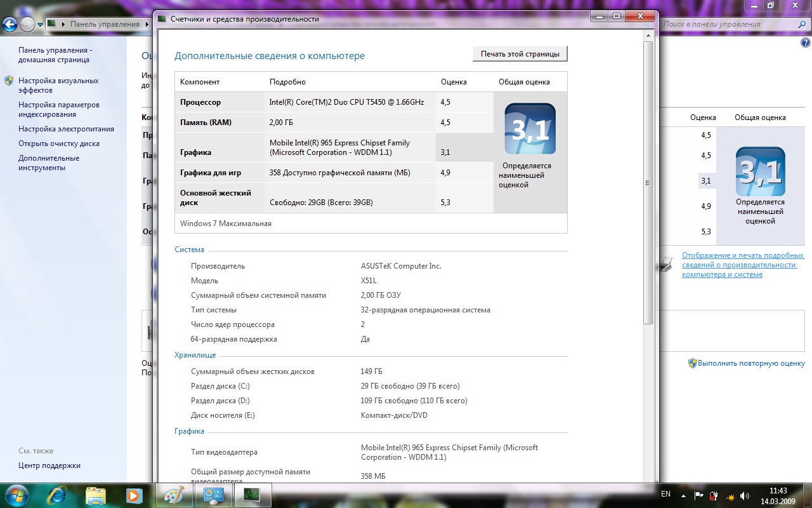The width and height of the screenshot is (812, 508).
Task: Click 'Тип видеоадаптера' label
Action: tap(225, 452)
